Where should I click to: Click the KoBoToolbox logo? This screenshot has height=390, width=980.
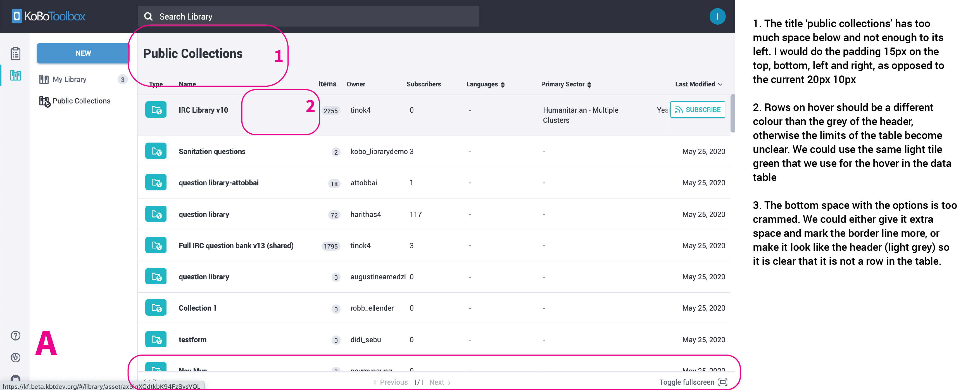click(47, 16)
